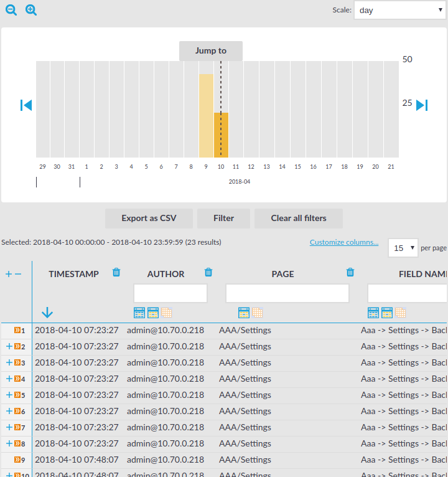Jump to the first timeline period
Screen dimensions: 448x477
click(26, 105)
